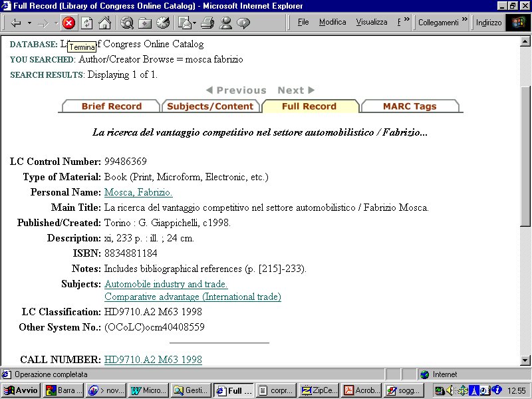Switch to the Brief Record tab

pyautogui.click(x=111, y=106)
